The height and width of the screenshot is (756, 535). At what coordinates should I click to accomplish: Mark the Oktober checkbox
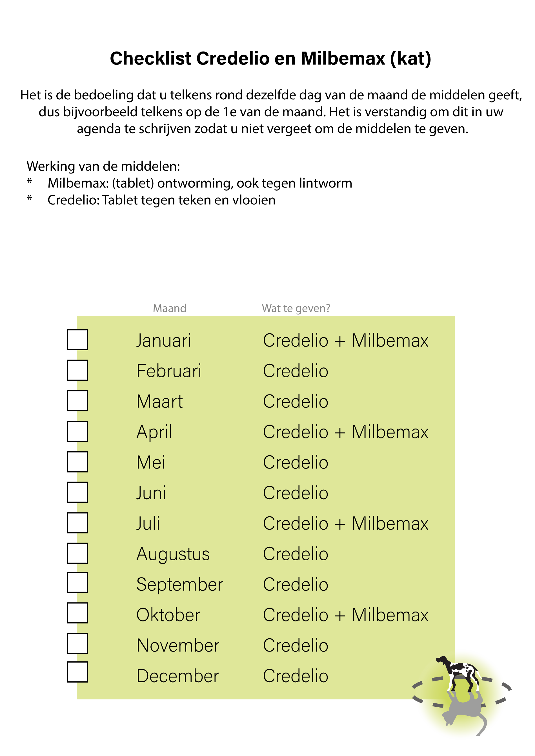[x=77, y=613]
